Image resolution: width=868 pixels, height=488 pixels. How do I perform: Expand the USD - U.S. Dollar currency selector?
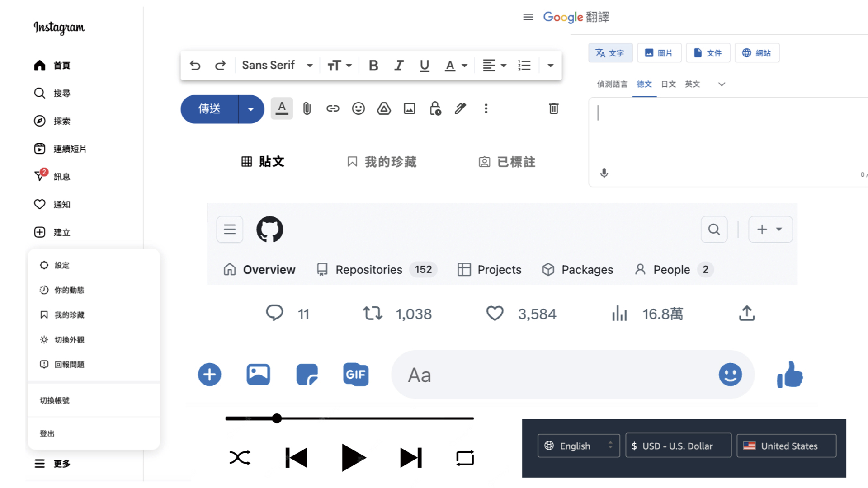point(678,446)
